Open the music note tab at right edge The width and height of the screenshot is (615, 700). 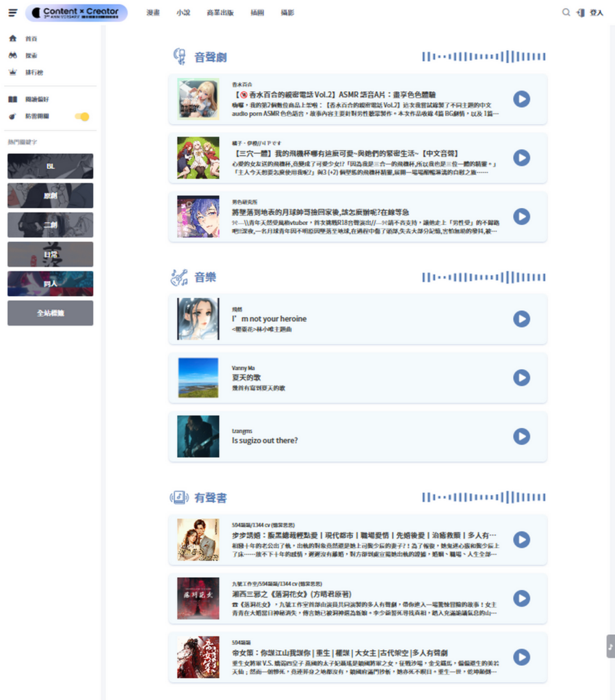click(x=610, y=646)
